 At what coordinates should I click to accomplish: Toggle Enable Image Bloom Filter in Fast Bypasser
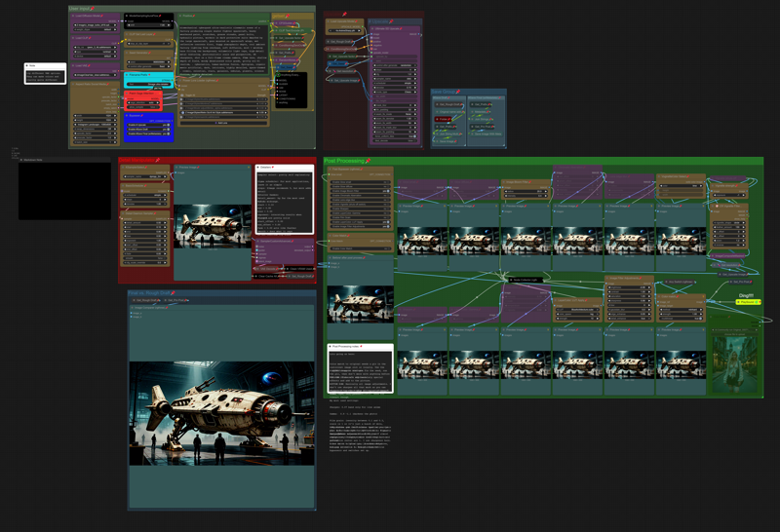[361, 191]
